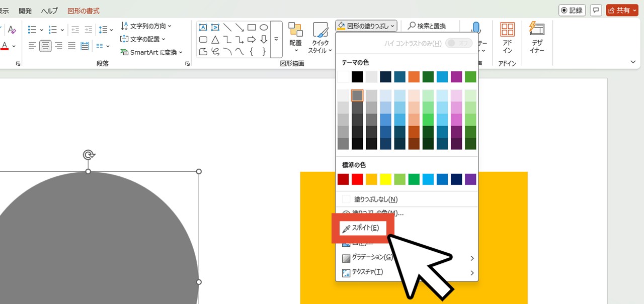Select the isosceles triangle shape icon

point(215,40)
